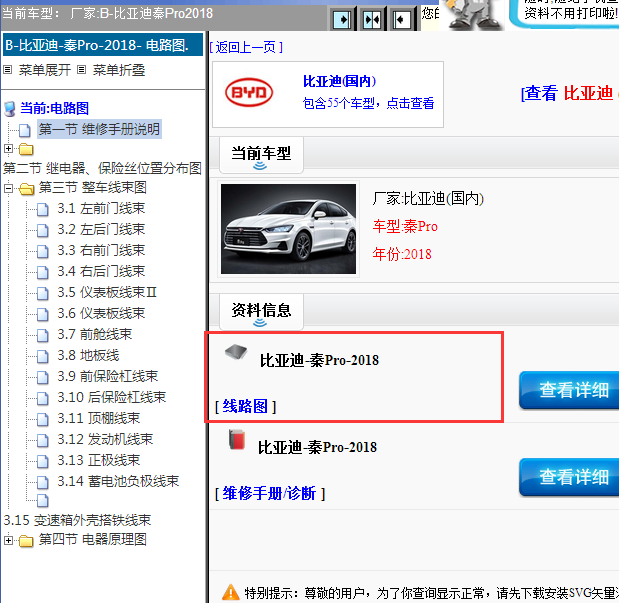Click 包含55个车型，点击查看 link
This screenshot has height=603, width=619.
tap(368, 103)
